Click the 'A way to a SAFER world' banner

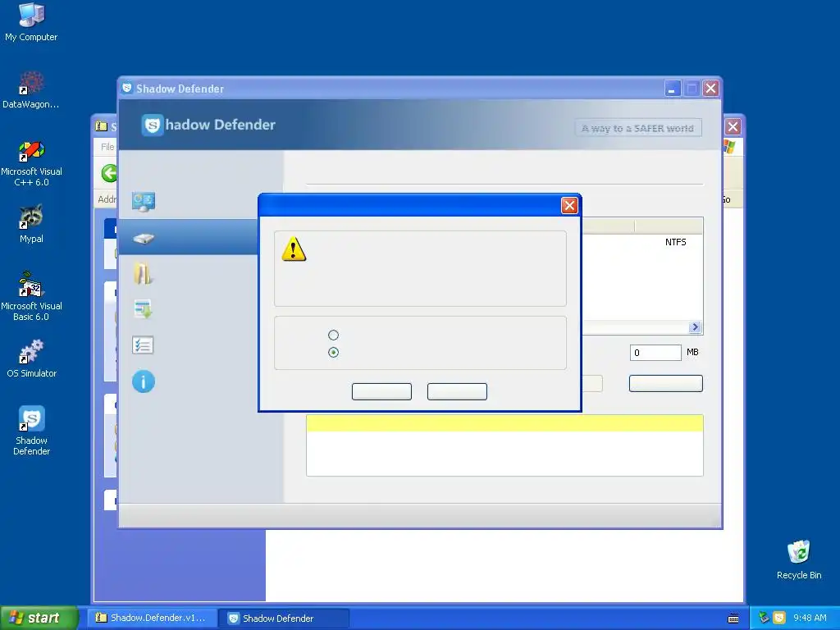[x=638, y=128]
